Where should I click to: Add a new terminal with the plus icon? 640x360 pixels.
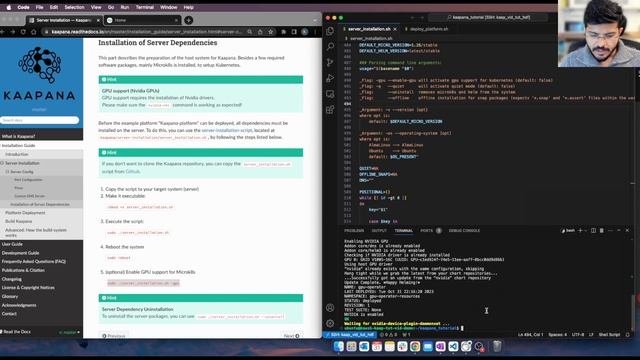click(580, 231)
